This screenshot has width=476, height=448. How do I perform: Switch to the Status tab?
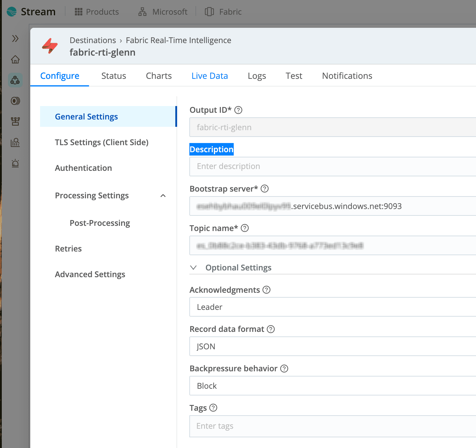point(113,76)
